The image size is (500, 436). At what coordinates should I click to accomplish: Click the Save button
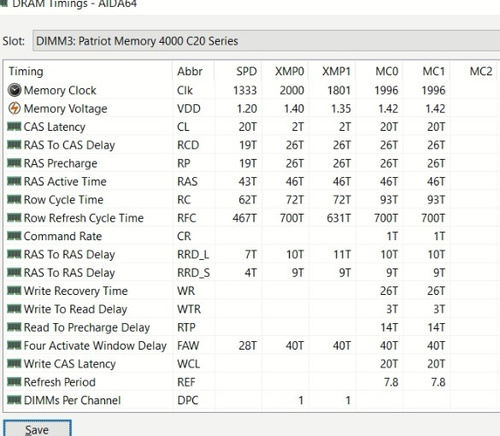37,429
